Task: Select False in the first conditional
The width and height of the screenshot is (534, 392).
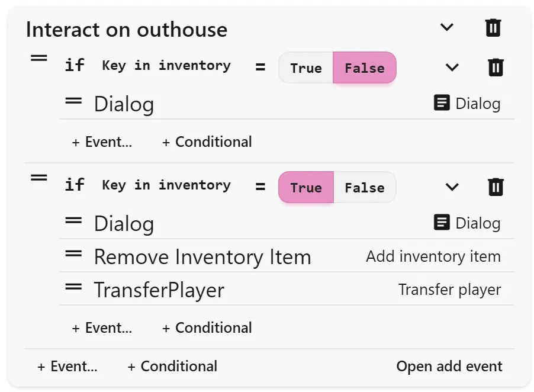Action: (x=365, y=68)
